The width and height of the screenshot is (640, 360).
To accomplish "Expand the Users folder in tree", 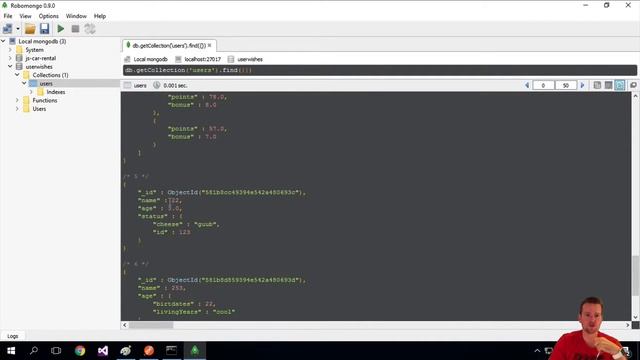I will [x=17, y=109].
